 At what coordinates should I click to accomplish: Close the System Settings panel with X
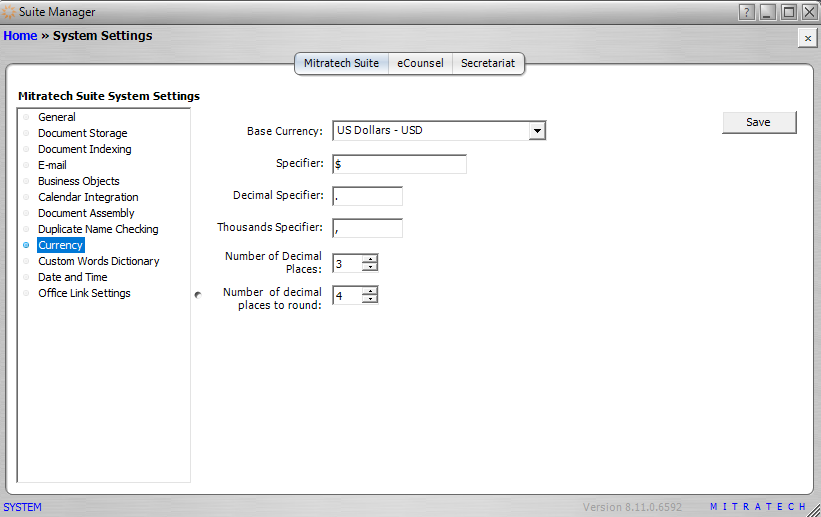(x=807, y=38)
